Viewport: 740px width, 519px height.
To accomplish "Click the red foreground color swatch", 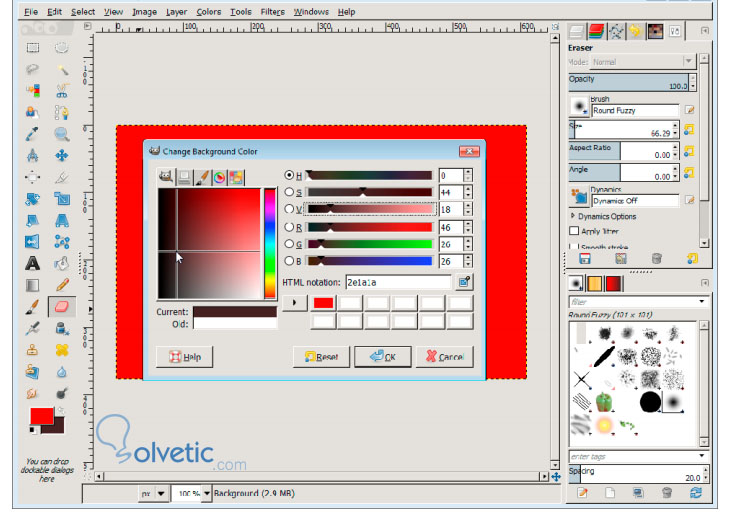I will tap(42, 416).
